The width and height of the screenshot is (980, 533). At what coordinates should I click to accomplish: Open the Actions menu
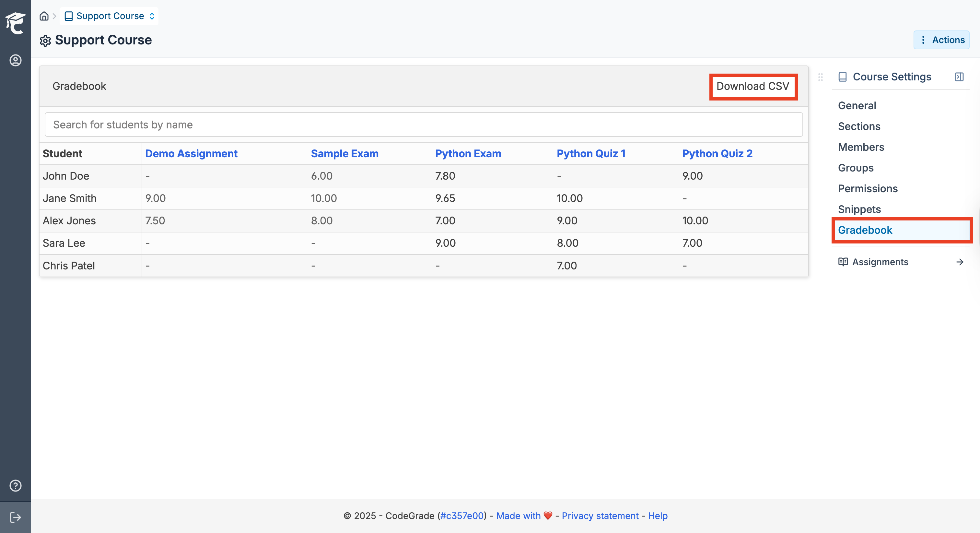click(x=941, y=40)
